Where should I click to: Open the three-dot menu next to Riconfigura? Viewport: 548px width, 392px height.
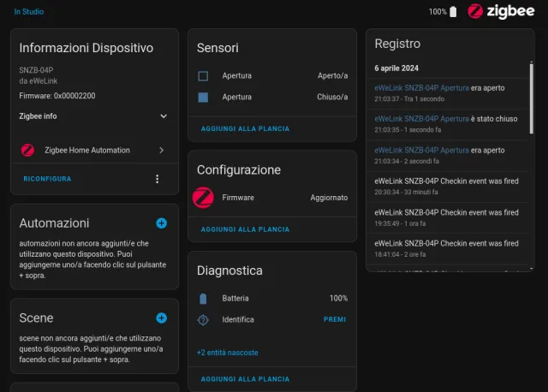[x=157, y=179]
